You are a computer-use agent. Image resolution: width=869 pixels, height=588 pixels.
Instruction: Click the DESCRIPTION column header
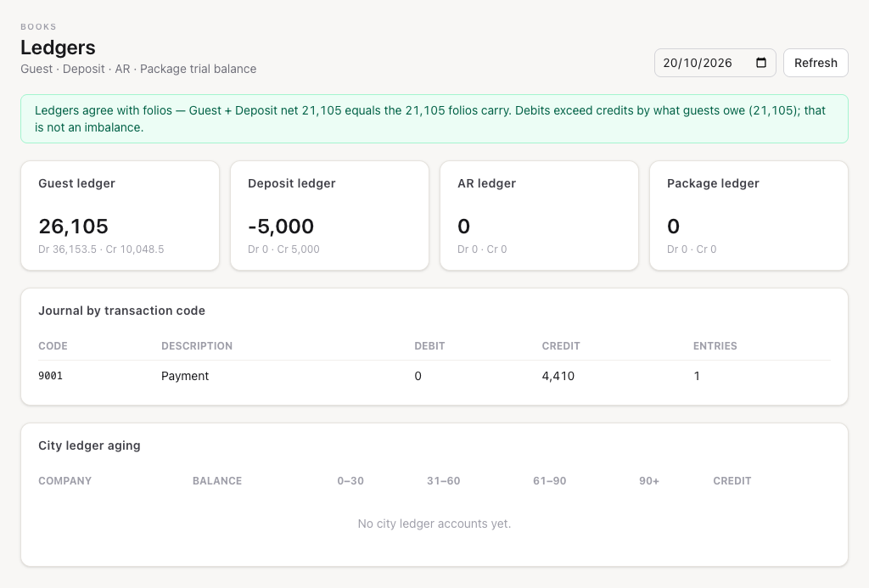click(x=197, y=346)
